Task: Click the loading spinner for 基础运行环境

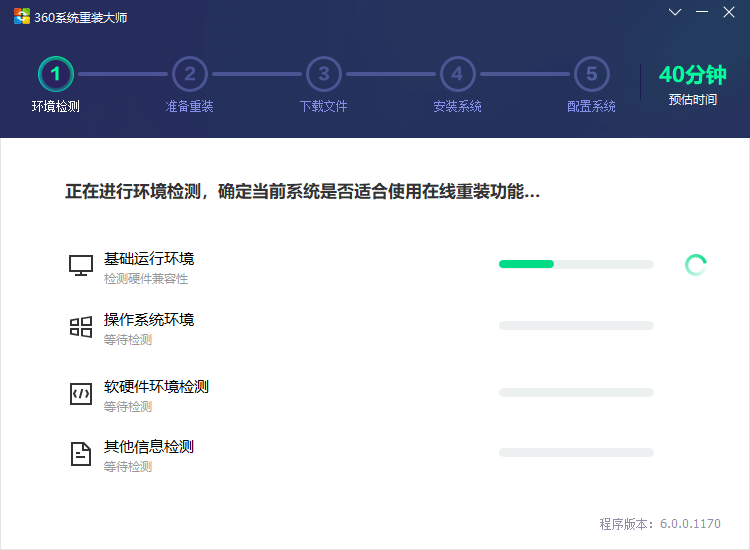Action: (x=696, y=265)
